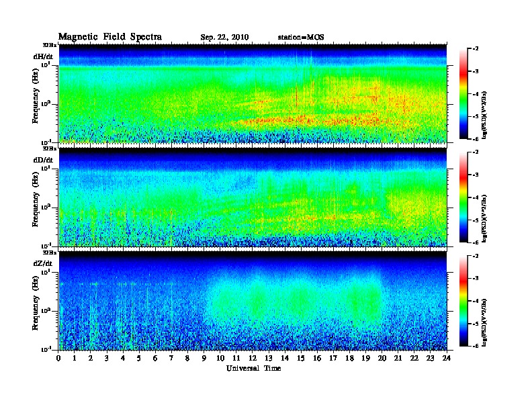Click the dH/dt panel label

point(43,56)
